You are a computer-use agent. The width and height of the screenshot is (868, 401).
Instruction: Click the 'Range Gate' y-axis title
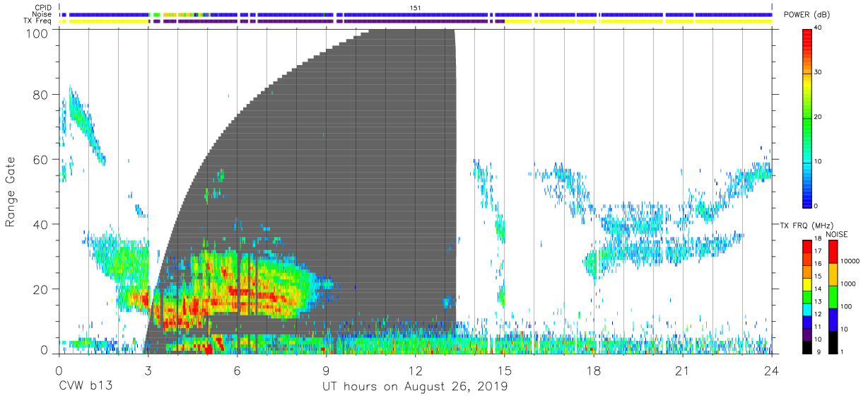tap(11, 191)
